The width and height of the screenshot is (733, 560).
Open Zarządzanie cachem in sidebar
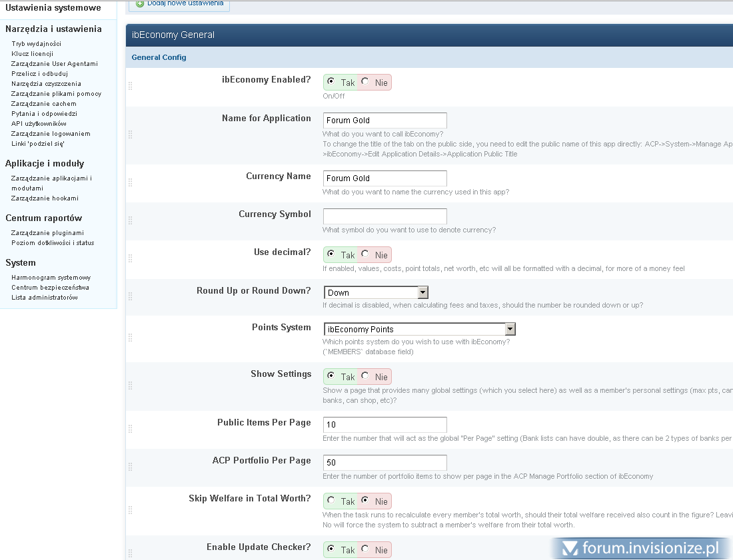coord(44,104)
